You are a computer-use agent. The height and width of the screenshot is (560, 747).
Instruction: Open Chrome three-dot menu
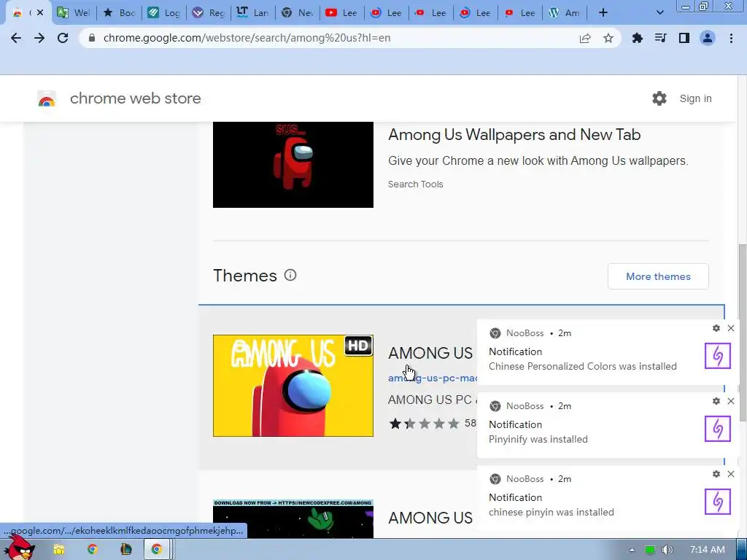(731, 38)
